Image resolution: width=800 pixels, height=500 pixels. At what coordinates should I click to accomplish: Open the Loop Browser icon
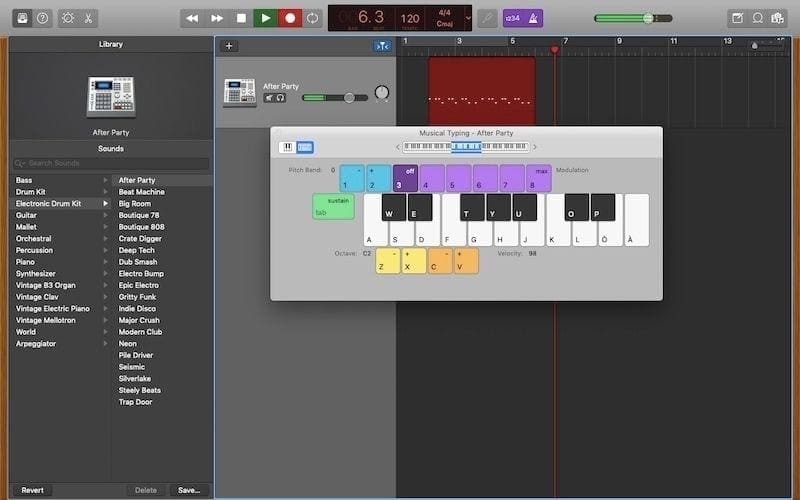[x=758, y=18]
